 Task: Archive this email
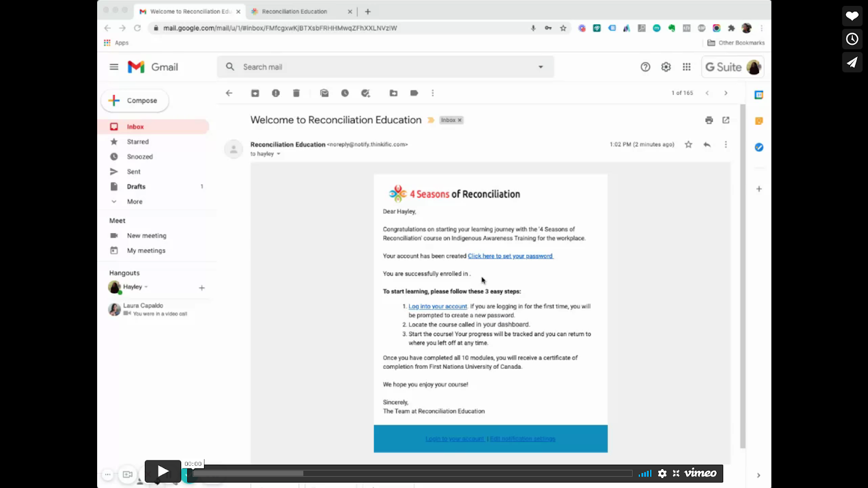255,93
